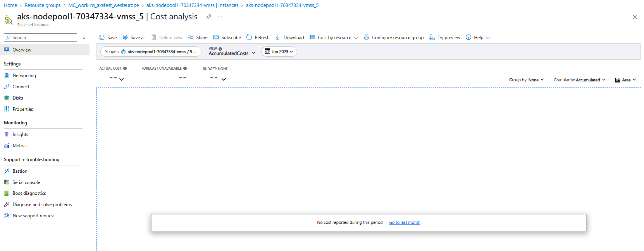Click the Share icon in toolbar
This screenshot has width=644, height=251.
pos(191,38)
